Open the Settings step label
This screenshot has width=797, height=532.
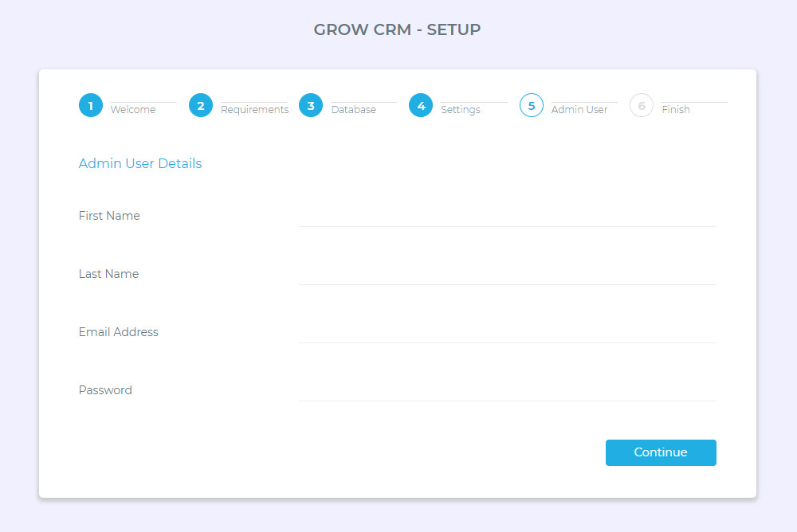click(x=461, y=109)
